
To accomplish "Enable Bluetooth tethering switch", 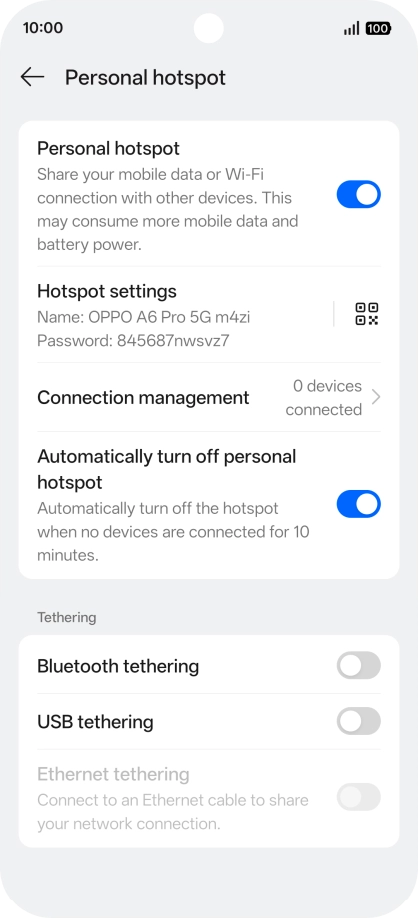I will [x=358, y=666].
